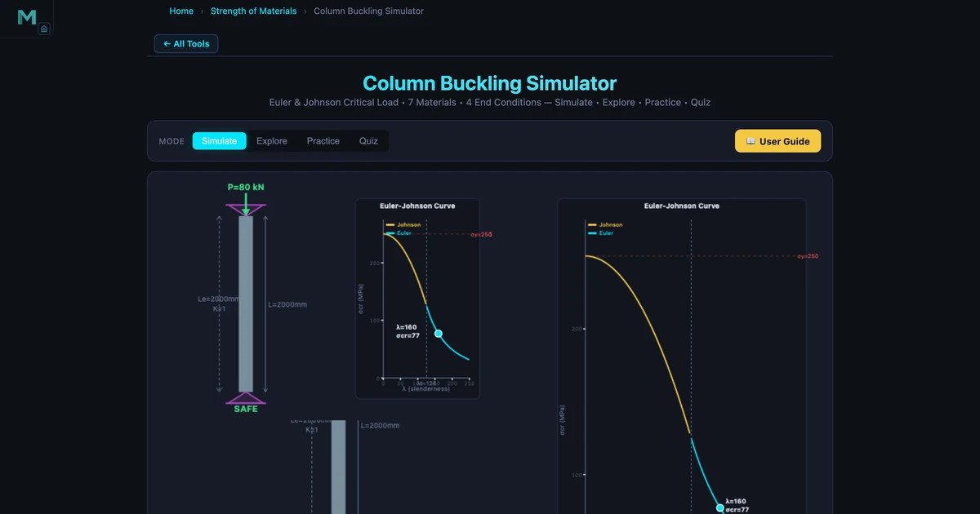Click the yellow Johnson curve in large chart
The height and width of the screenshot is (514, 980).
[x=653, y=326]
